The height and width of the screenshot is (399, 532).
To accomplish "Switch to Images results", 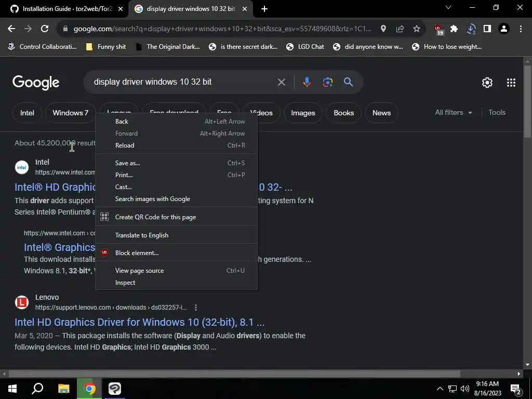I will click(x=303, y=113).
